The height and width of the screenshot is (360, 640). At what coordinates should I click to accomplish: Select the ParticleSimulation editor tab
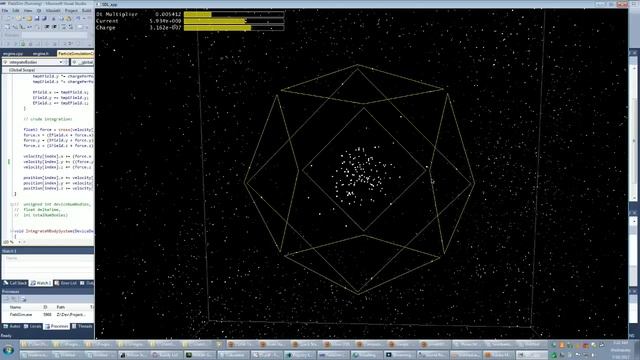76,53
